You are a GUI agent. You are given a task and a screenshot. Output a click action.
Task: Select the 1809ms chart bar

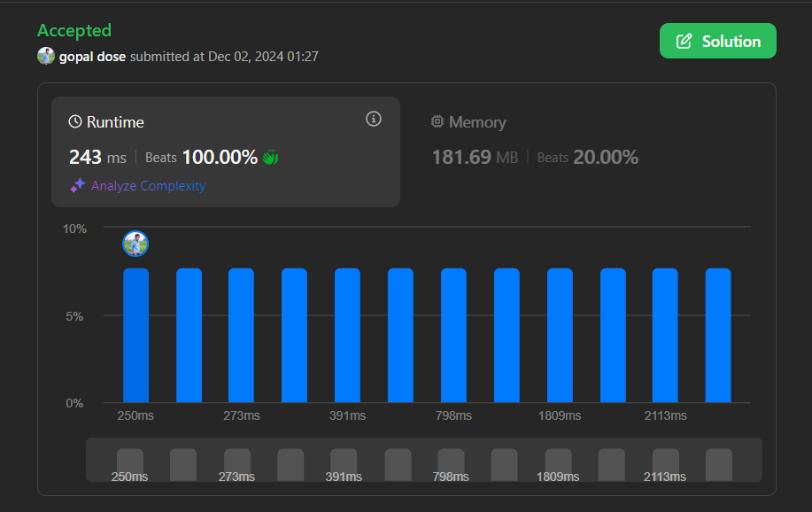560,336
